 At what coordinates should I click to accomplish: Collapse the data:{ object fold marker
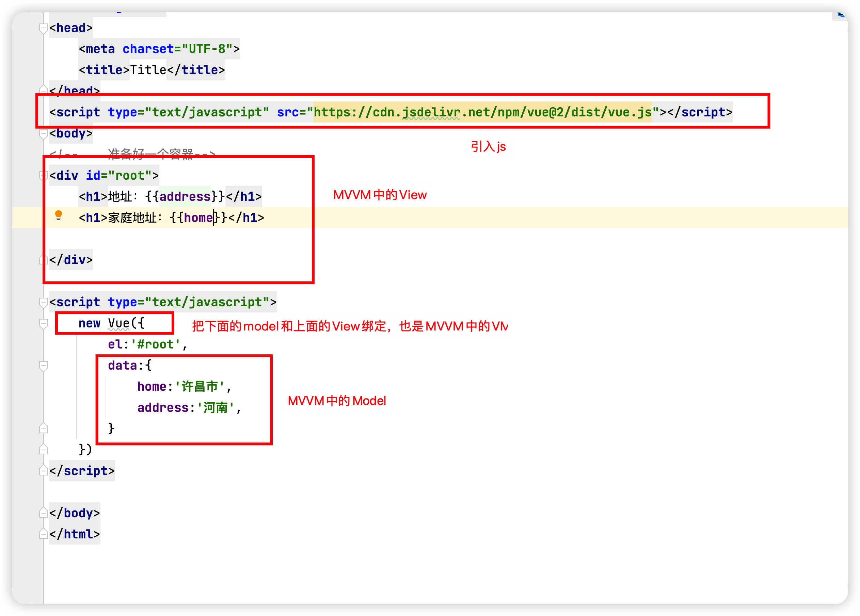(x=44, y=366)
